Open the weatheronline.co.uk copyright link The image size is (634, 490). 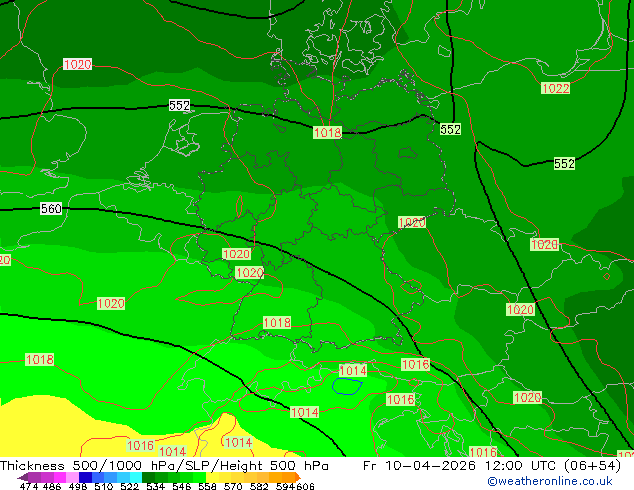[x=549, y=481]
